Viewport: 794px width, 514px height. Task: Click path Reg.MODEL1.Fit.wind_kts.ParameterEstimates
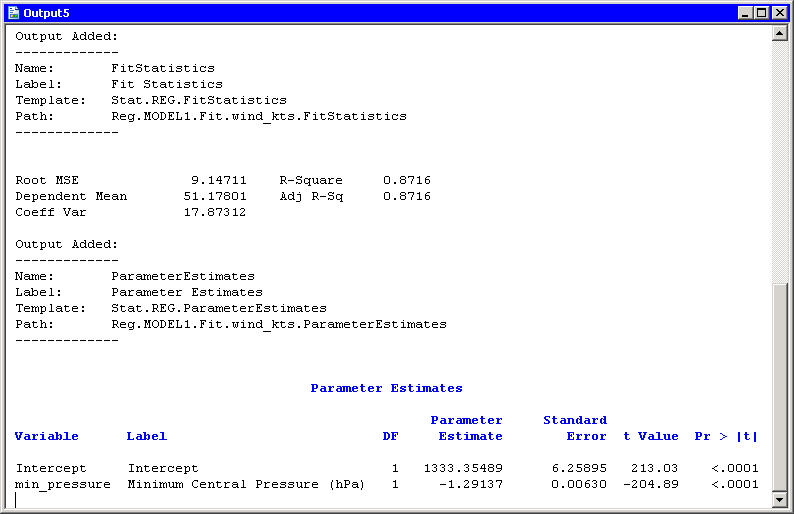[x=279, y=325]
